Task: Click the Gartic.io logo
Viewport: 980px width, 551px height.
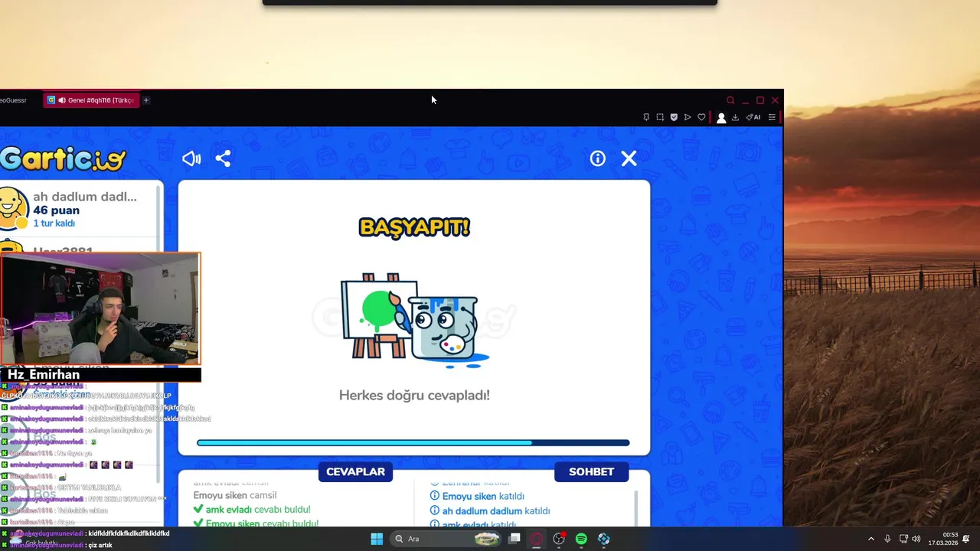Action: coord(63,158)
